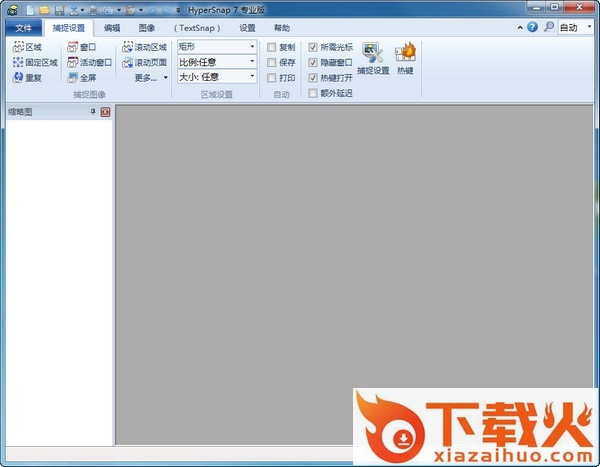
Task: Open the 热键 hotkeys icon
Action: (x=406, y=58)
